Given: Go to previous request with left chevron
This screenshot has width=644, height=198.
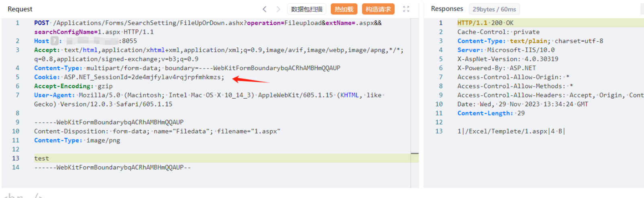Looking at the screenshot, I should (265, 9).
